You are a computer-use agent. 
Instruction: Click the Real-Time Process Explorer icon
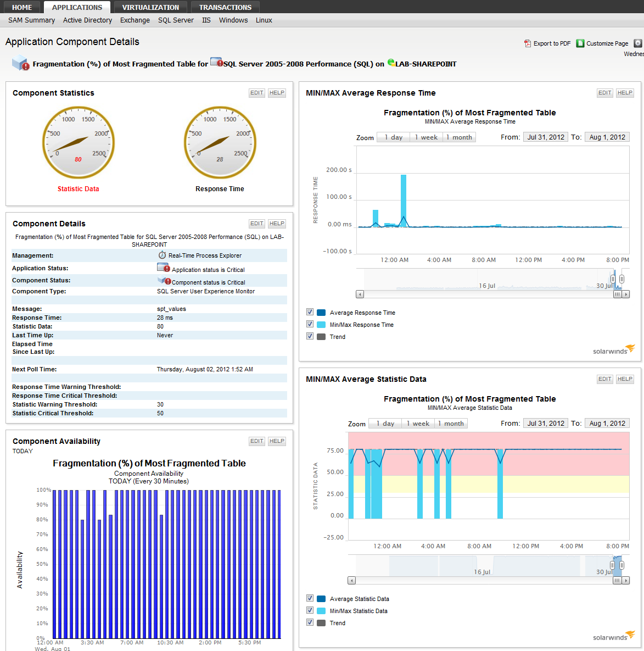162,255
